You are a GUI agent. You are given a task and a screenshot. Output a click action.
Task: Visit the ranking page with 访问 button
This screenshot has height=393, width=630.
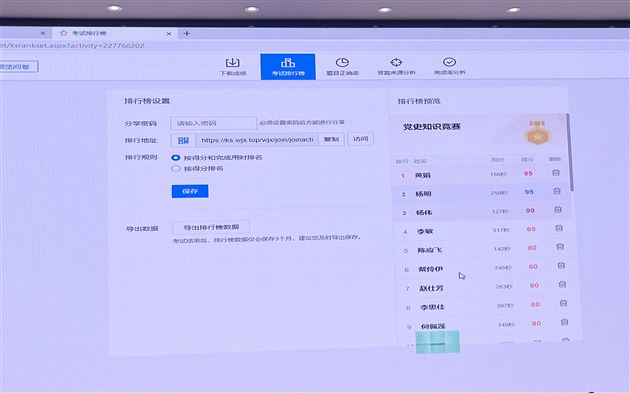(x=360, y=139)
